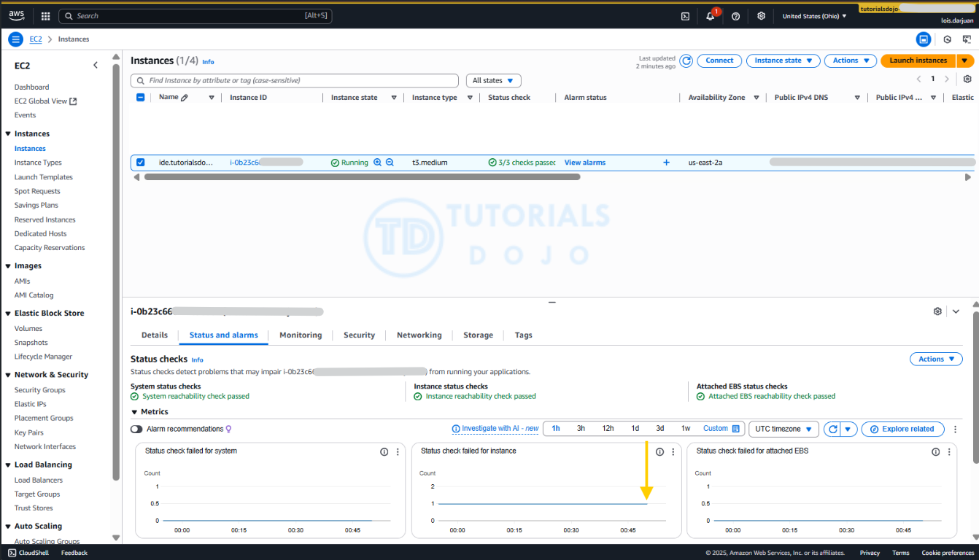Image resolution: width=979 pixels, height=560 pixels.
Task: Expand the Instance state dropdown
Action: (783, 61)
